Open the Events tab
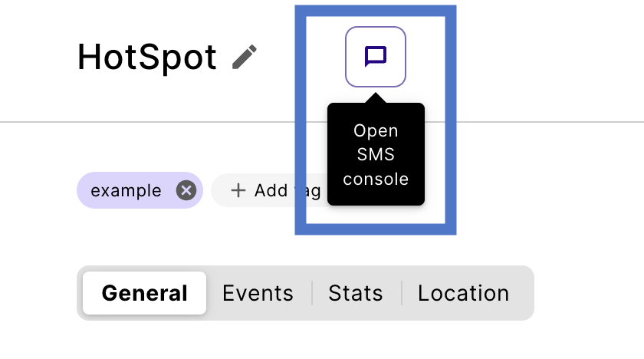The height and width of the screenshot is (359, 644). coord(258,293)
